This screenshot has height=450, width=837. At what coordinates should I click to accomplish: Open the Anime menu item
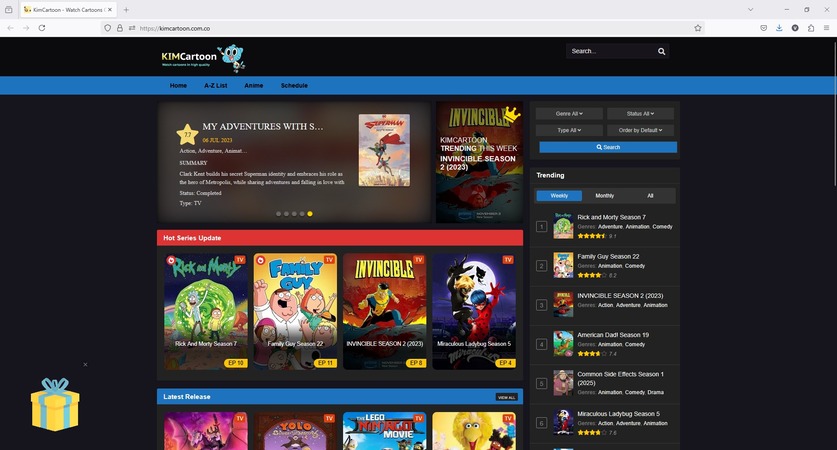tap(254, 85)
